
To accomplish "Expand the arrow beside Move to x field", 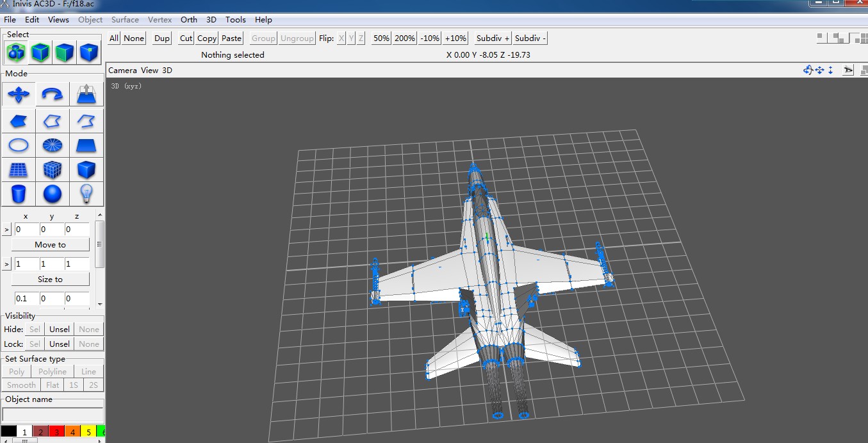I will click(x=7, y=230).
